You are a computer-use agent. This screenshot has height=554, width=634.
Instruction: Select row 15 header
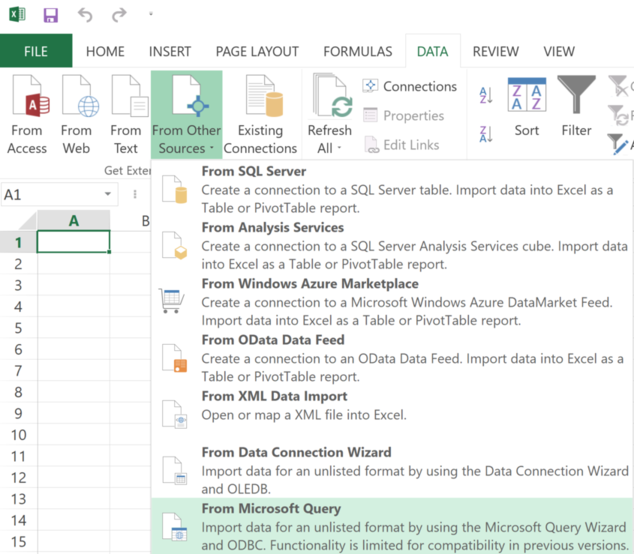pyautogui.click(x=18, y=541)
